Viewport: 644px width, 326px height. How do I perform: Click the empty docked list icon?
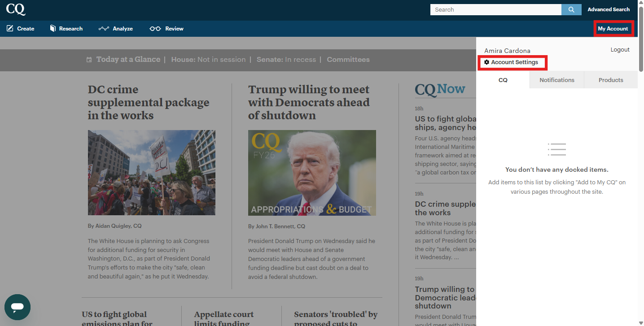(x=556, y=149)
